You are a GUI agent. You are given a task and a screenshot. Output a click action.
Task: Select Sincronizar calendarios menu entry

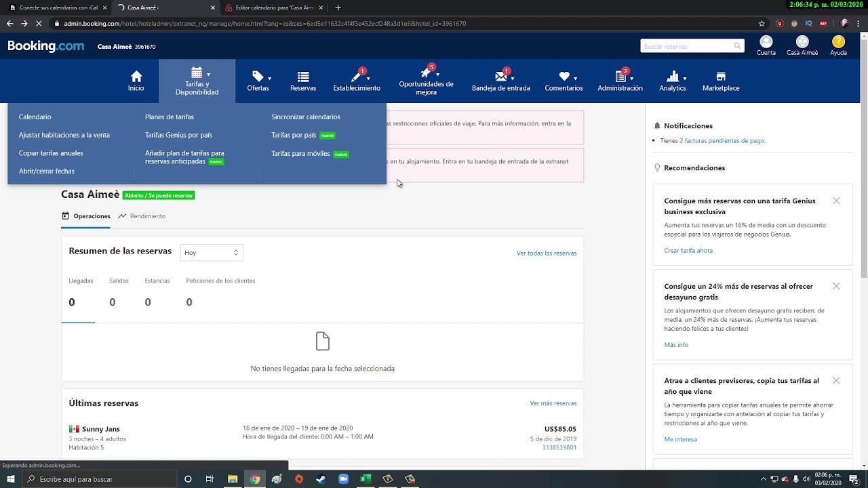pyautogui.click(x=306, y=117)
